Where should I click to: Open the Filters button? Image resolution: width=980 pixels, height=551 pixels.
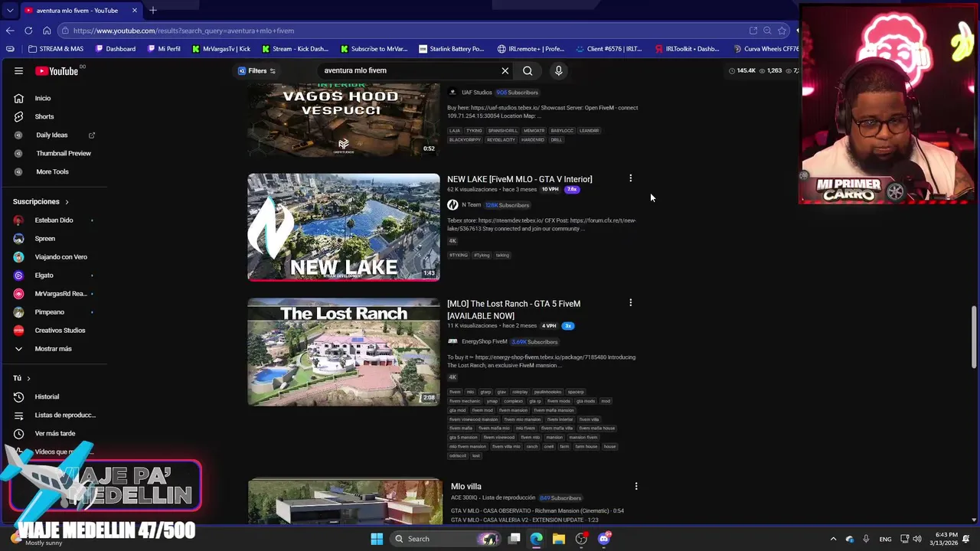pos(256,70)
